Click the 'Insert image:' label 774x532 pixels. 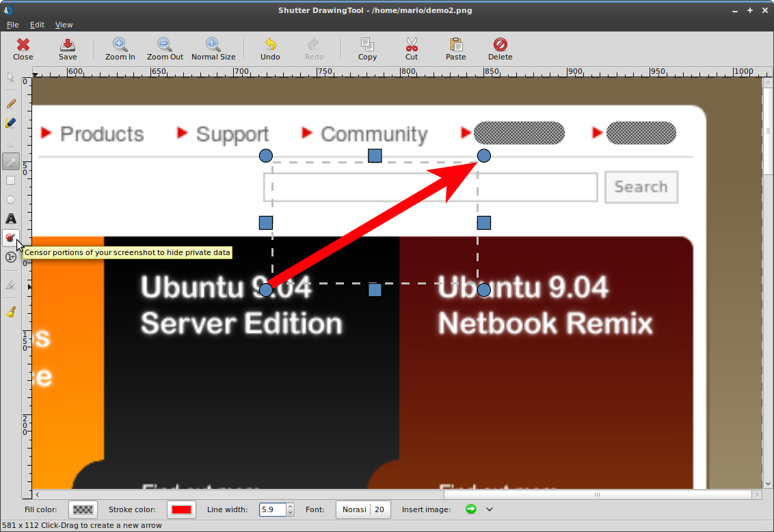pos(426,510)
